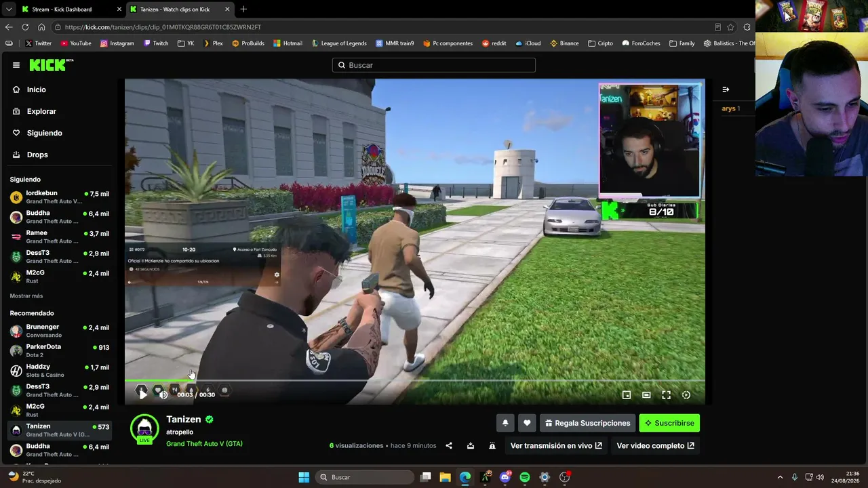The image size is (868, 488).
Task: Open Tanizen's channel avatar with LIVE badge
Action: click(144, 429)
